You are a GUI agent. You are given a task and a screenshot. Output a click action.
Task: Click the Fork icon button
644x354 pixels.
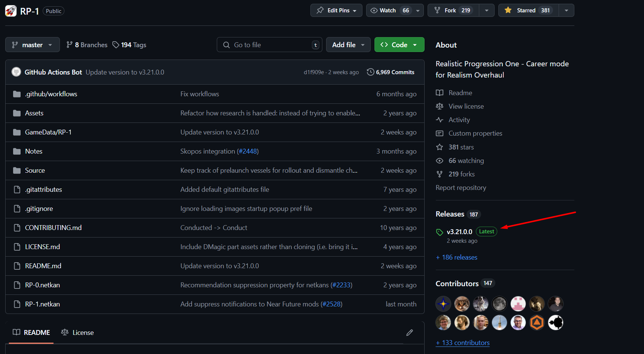click(x=437, y=10)
